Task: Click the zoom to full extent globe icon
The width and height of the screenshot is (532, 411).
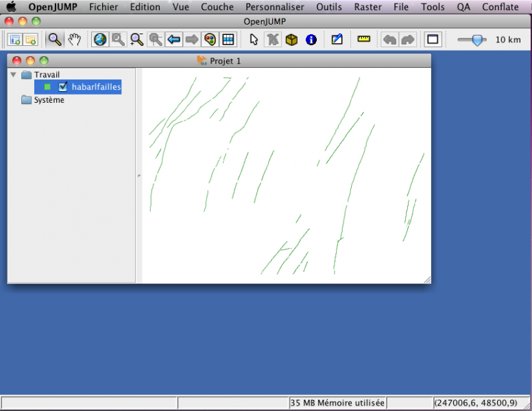Action: pos(100,40)
